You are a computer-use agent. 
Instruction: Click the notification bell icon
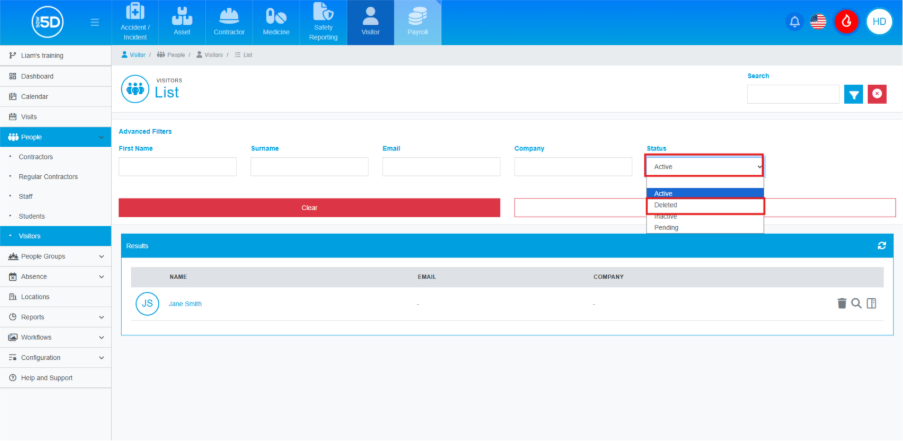tap(795, 22)
